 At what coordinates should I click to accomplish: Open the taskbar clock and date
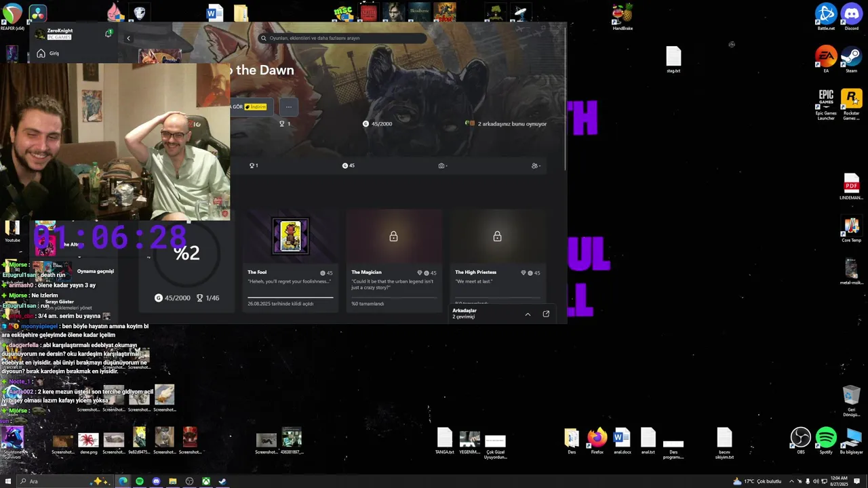(839, 481)
